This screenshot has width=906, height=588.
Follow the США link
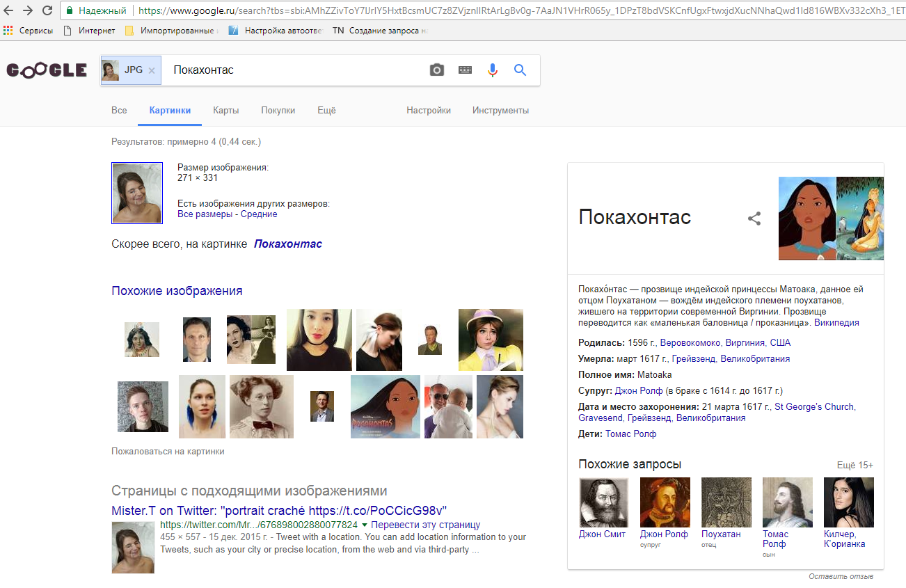[780, 343]
